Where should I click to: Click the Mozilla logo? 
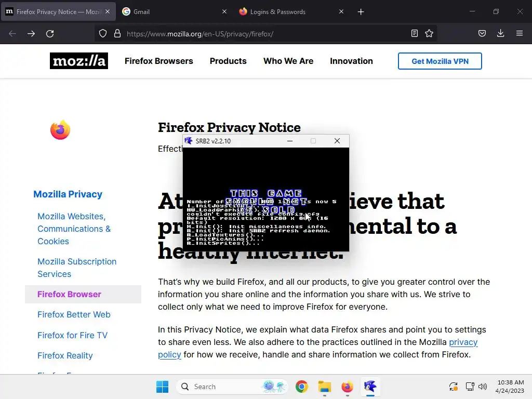(79, 61)
